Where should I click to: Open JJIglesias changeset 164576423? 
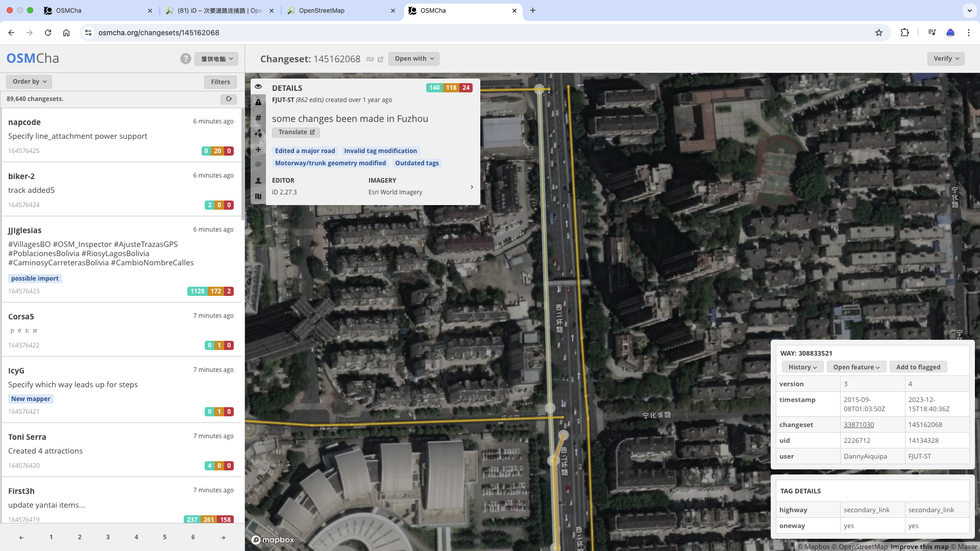click(121, 259)
